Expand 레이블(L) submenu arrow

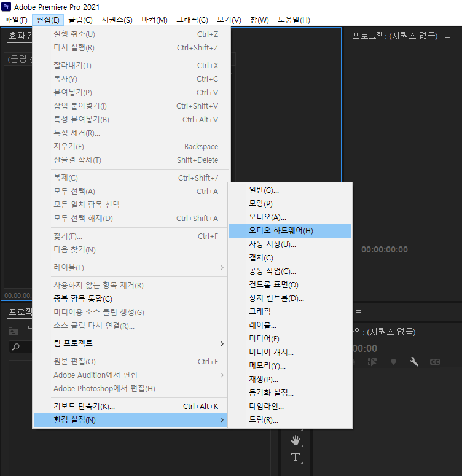coord(222,267)
